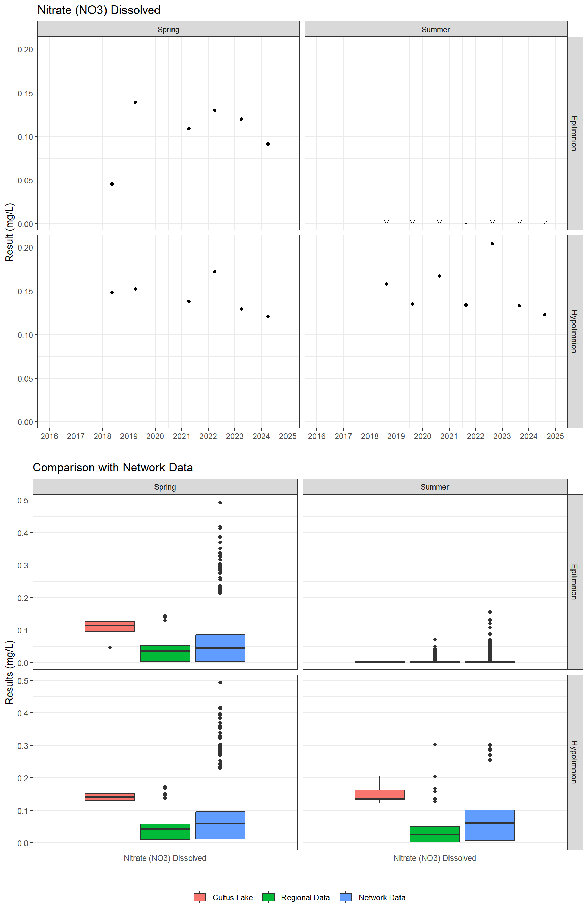Click the Epilimnion strip of the time-series chart
Screen dimensions: 588x915
575,133
